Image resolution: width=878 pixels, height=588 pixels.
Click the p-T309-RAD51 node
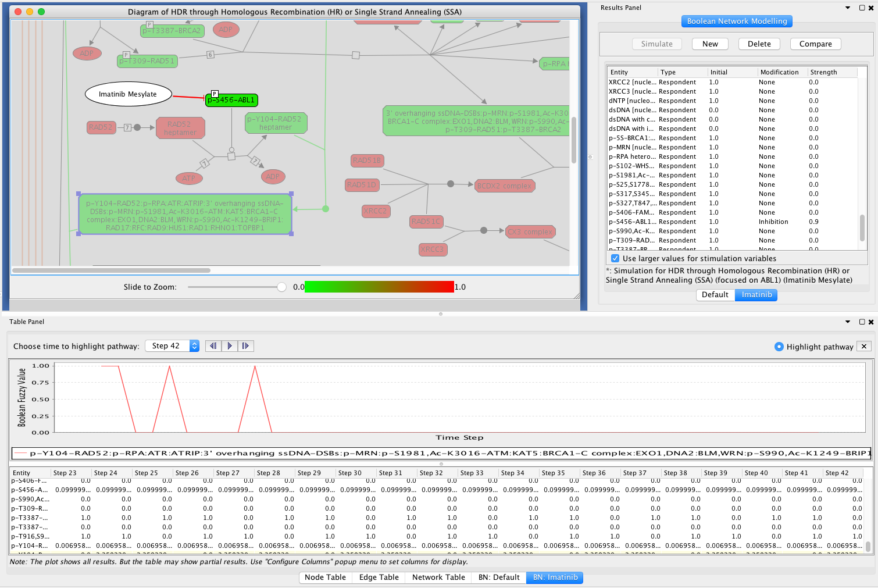pyautogui.click(x=147, y=60)
